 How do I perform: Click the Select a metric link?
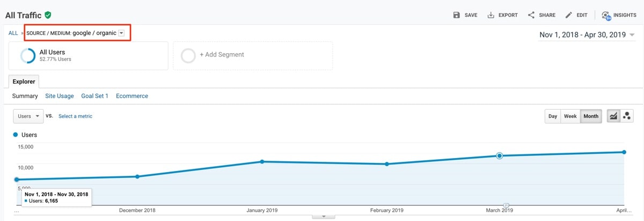[x=75, y=116]
